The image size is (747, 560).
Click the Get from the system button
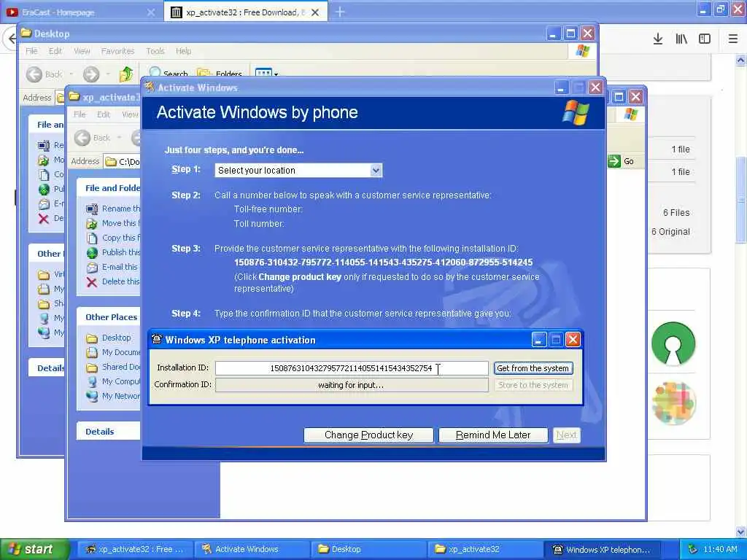coord(533,368)
